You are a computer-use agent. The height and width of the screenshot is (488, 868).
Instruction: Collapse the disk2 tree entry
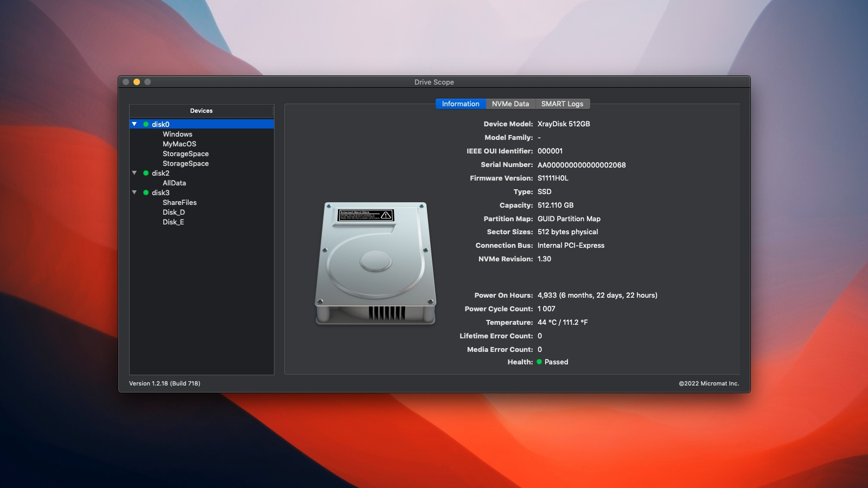point(135,173)
